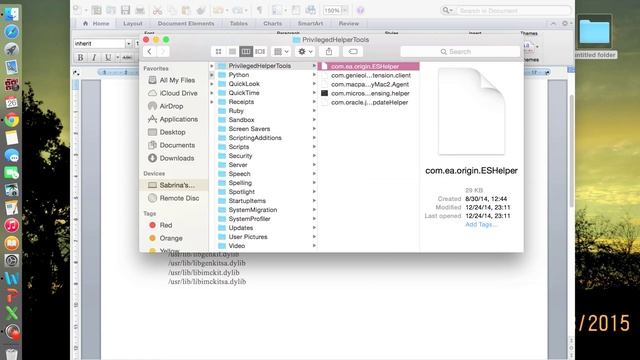Open the Tables tab in Word
640x360 pixels.
(239, 23)
